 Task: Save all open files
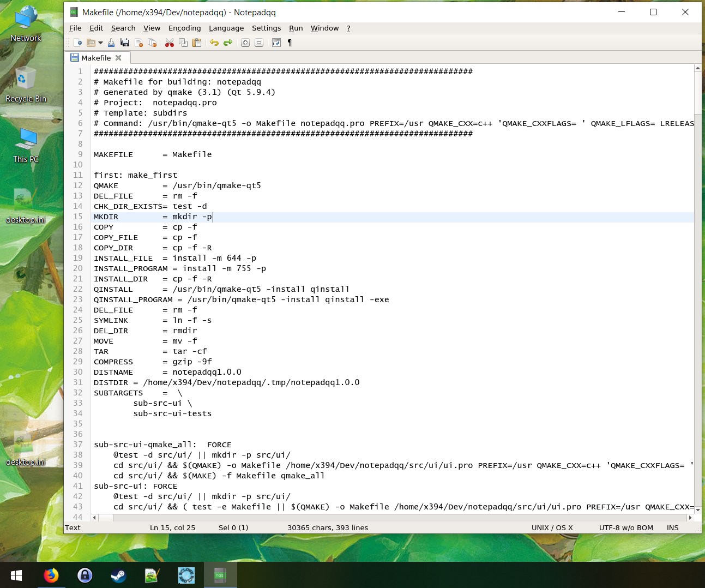coord(124,43)
